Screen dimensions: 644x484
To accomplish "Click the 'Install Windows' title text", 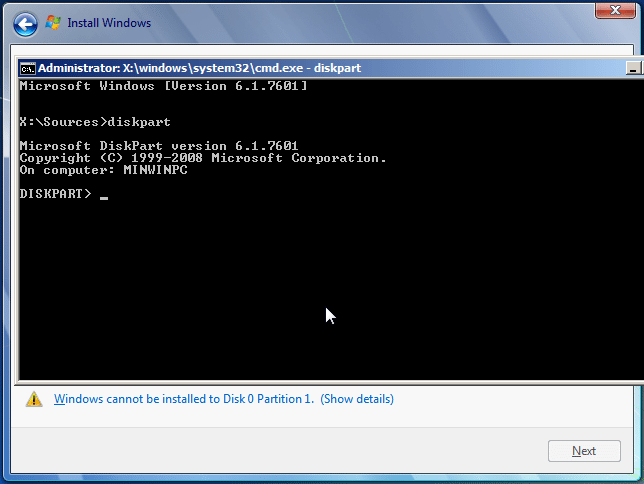I will pyautogui.click(x=109, y=23).
